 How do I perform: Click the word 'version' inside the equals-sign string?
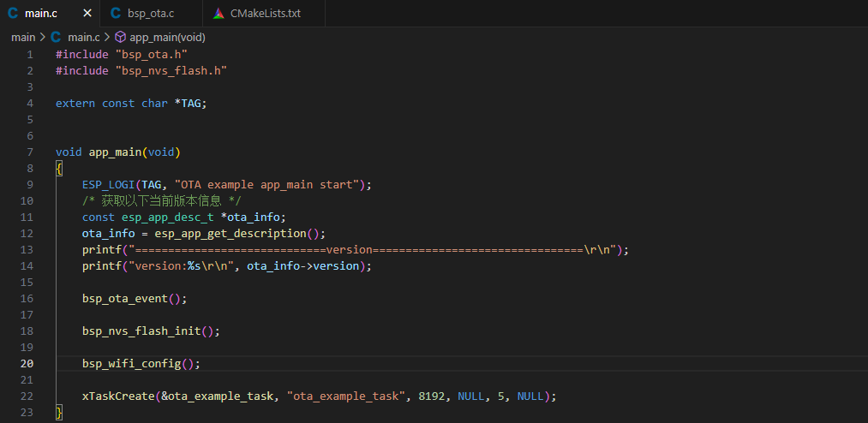(349, 250)
